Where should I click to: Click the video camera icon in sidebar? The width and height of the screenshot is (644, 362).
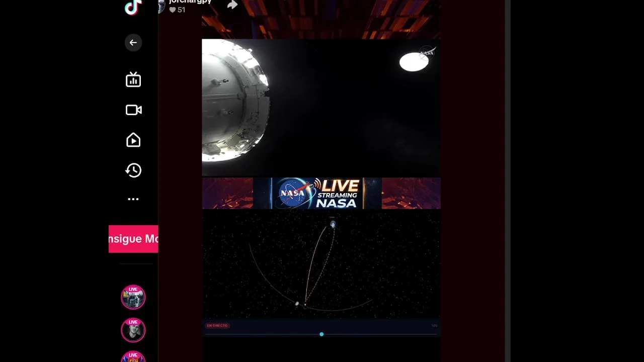pyautogui.click(x=133, y=110)
